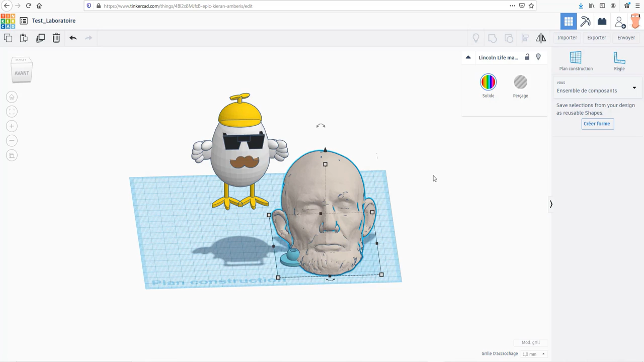The height and width of the screenshot is (362, 644).
Task: Select the Plan construction tool
Action: [x=576, y=60]
